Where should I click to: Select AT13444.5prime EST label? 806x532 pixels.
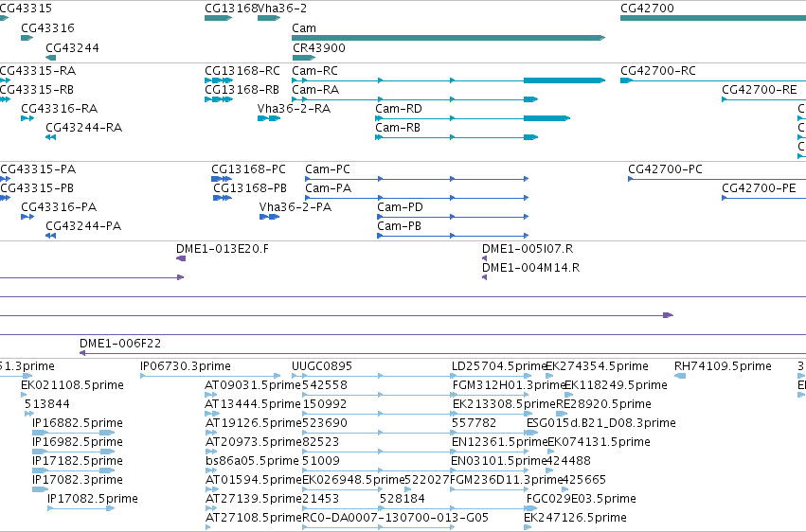(253, 404)
